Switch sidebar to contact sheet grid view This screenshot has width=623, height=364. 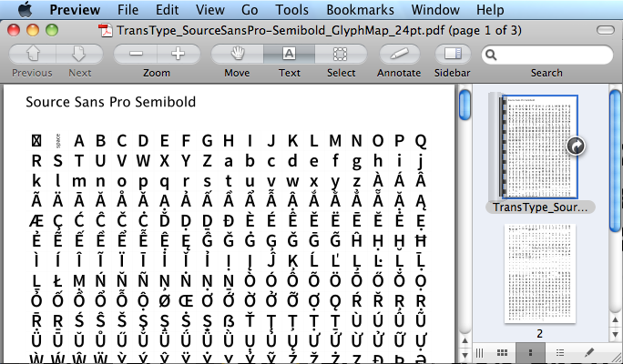502,352
